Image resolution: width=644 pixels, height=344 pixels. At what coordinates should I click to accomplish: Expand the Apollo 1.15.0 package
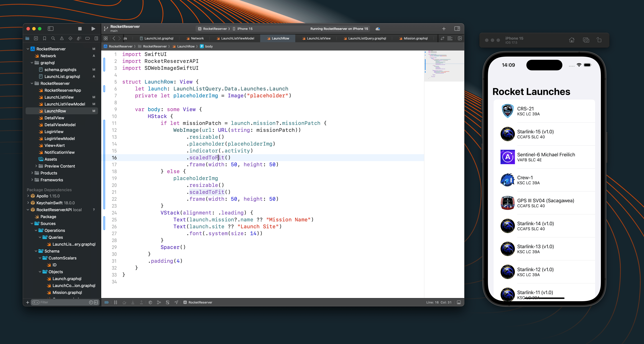[x=28, y=196]
